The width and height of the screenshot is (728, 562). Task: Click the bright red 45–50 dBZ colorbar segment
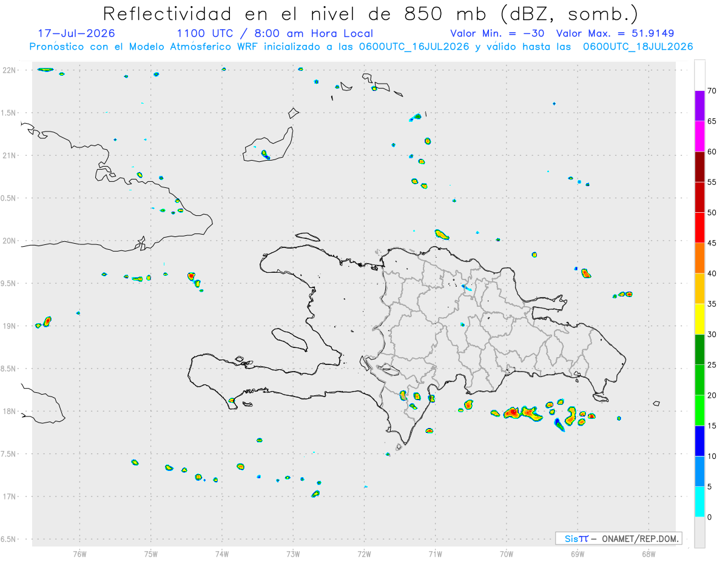(699, 228)
